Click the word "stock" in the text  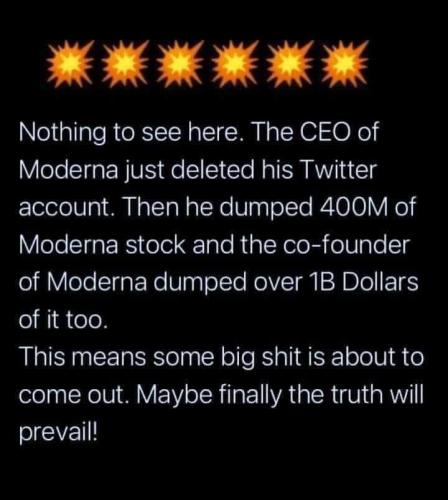(155, 244)
